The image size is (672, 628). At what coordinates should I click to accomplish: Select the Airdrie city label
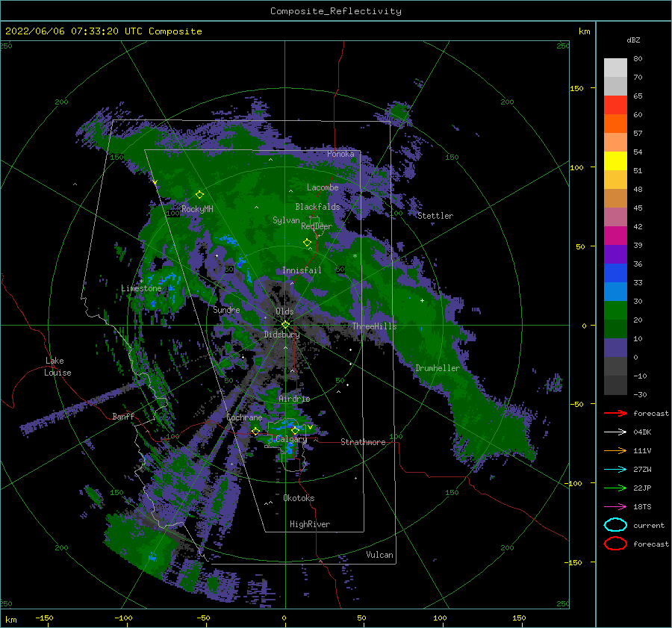click(294, 399)
